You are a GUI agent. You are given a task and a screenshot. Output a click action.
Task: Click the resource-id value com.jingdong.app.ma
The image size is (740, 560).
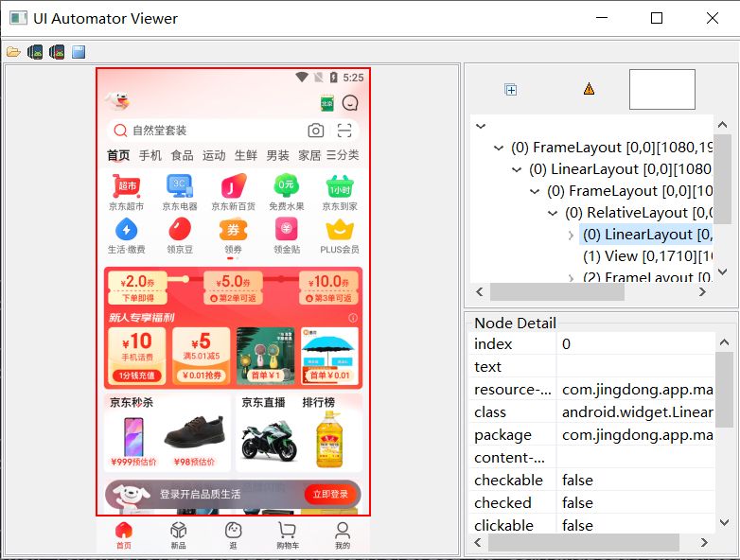tap(637, 390)
